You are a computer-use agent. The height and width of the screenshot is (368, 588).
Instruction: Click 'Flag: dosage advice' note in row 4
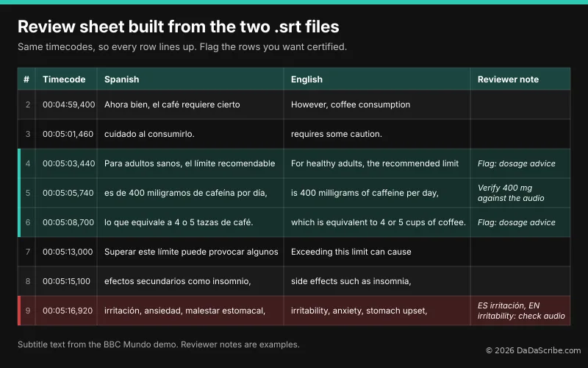pyautogui.click(x=517, y=163)
